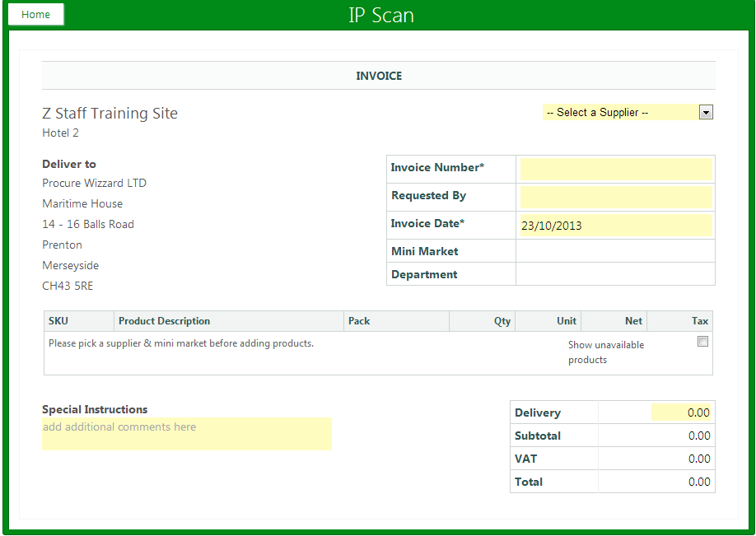
Task: Enable 'Show unavailable products'
Action: 702,341
